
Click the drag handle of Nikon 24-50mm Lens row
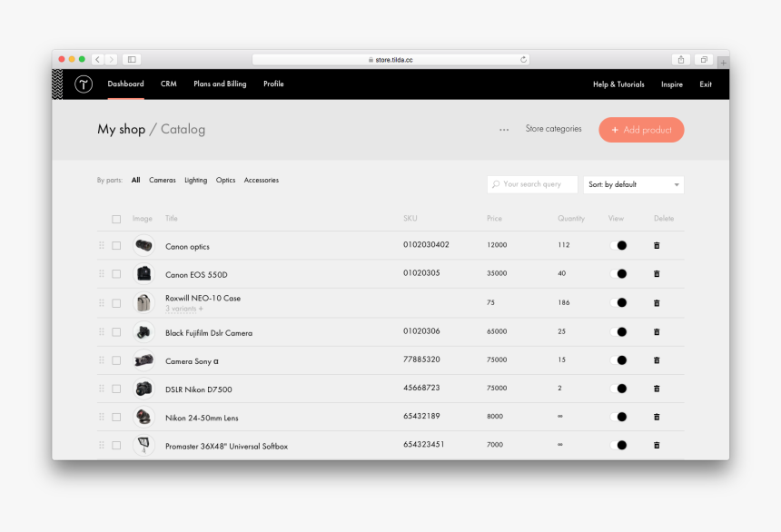pos(102,417)
